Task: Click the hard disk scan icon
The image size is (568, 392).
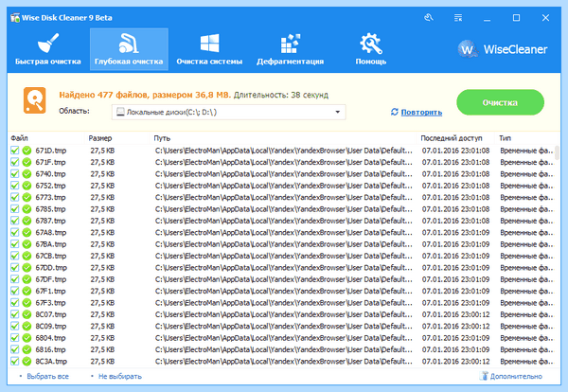Action: tap(35, 100)
